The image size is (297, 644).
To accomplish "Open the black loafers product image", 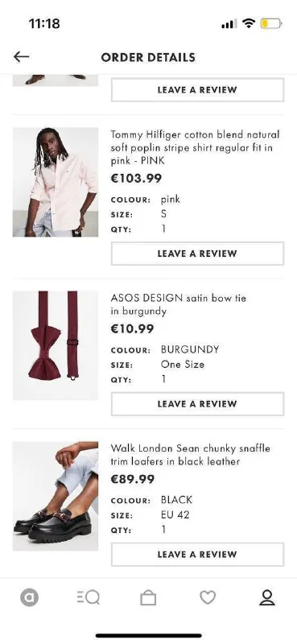I will [x=56, y=496].
